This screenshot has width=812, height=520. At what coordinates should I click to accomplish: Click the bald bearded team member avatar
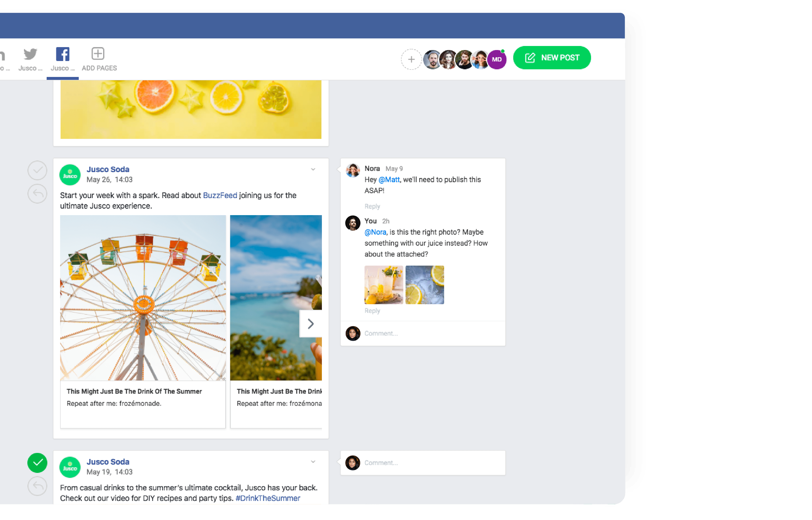(432, 59)
